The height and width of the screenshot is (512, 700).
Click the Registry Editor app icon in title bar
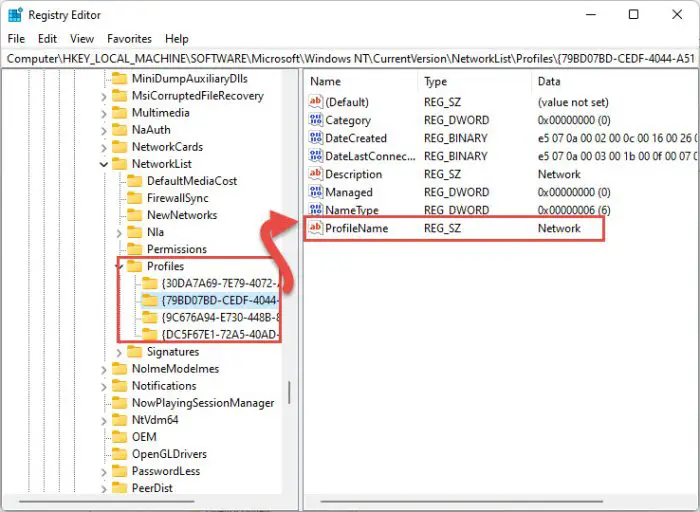(x=14, y=15)
